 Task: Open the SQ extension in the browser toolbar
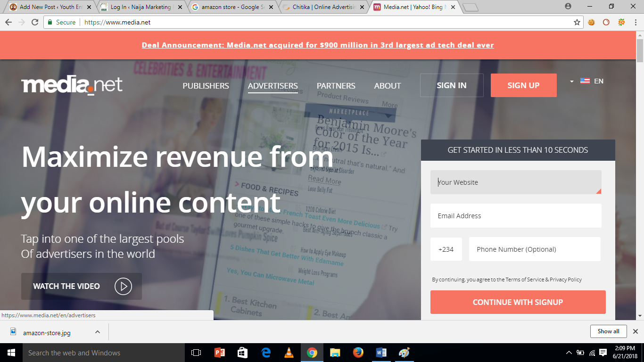click(621, 22)
